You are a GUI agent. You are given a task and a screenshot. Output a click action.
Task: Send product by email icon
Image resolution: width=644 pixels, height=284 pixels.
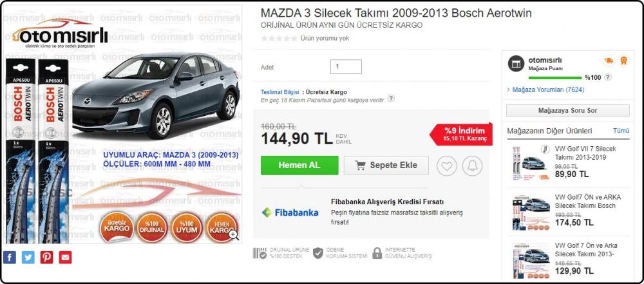(x=65, y=258)
